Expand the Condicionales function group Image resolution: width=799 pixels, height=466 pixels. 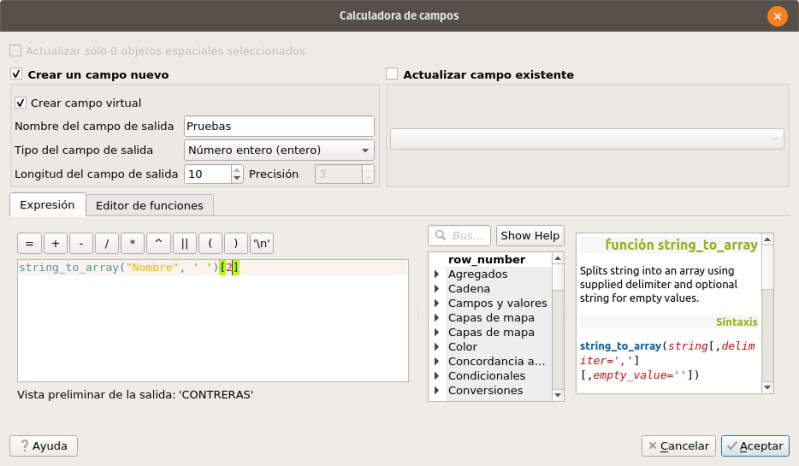coord(437,375)
